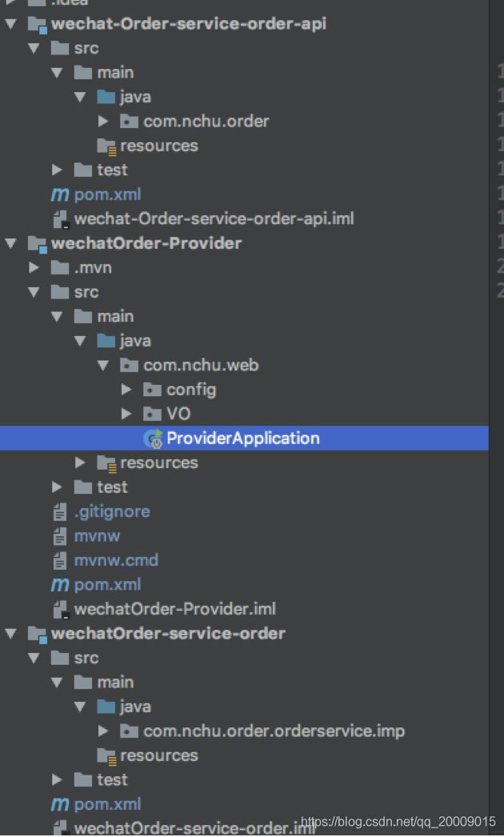504x837 pixels.
Task: Click the VO package icon
Action: (152, 414)
